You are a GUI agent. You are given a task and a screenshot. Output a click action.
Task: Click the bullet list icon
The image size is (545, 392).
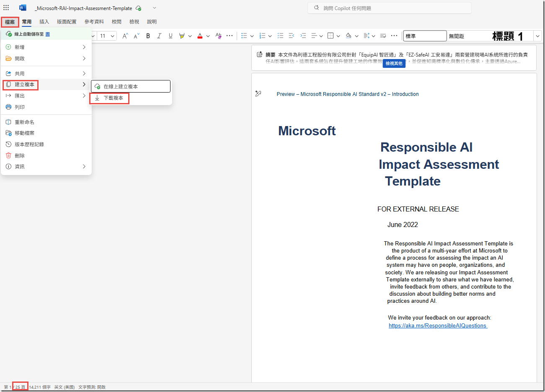pos(244,36)
